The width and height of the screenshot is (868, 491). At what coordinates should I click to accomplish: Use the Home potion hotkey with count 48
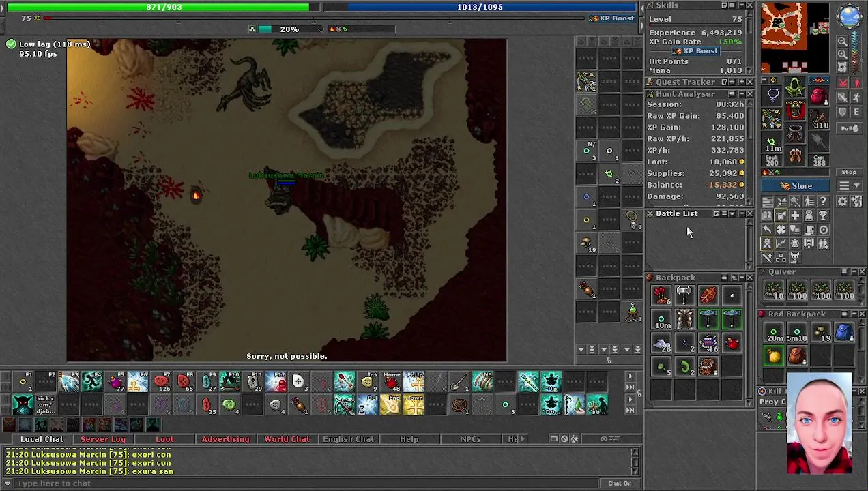pyautogui.click(x=391, y=381)
